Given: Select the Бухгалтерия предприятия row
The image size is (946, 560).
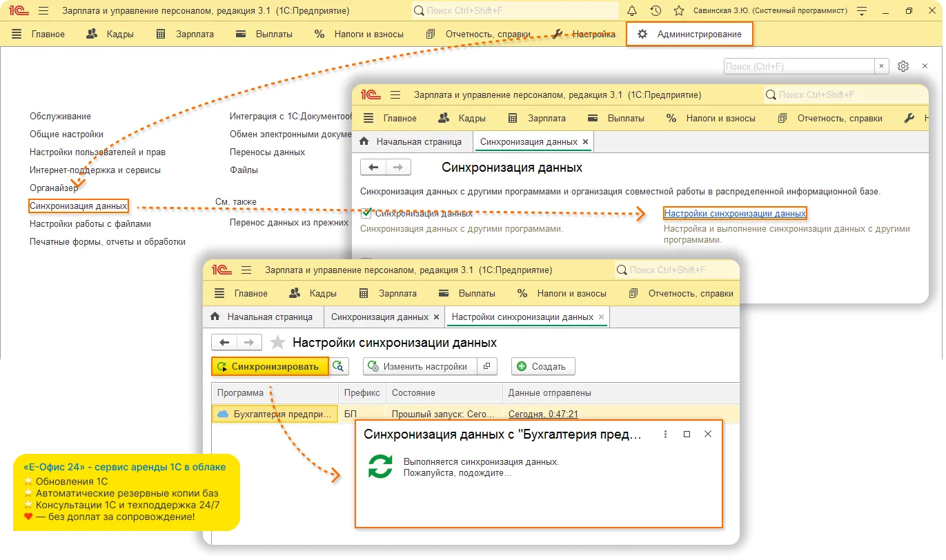Looking at the screenshot, I should click(x=275, y=414).
